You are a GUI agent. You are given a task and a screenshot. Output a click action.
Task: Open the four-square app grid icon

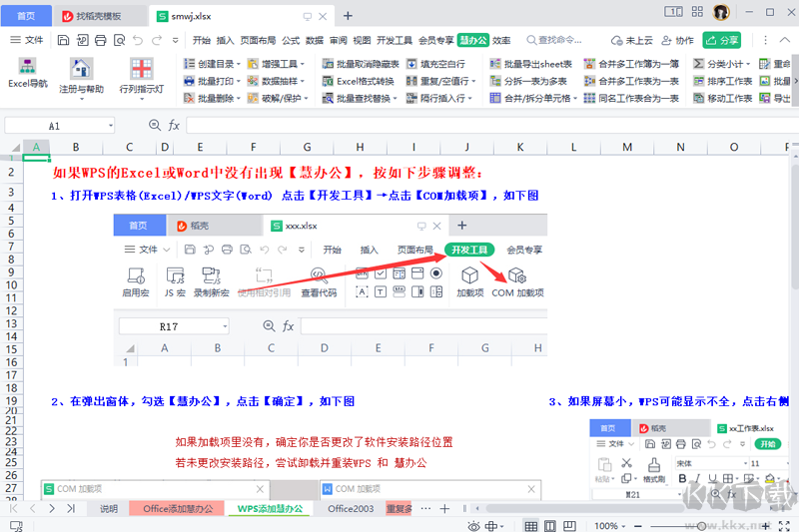(697, 12)
